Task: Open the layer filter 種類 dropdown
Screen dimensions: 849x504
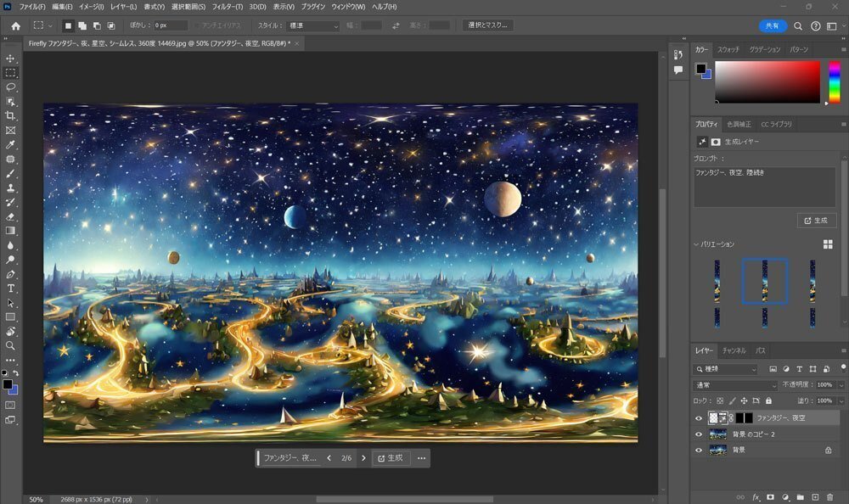Action: tap(726, 368)
